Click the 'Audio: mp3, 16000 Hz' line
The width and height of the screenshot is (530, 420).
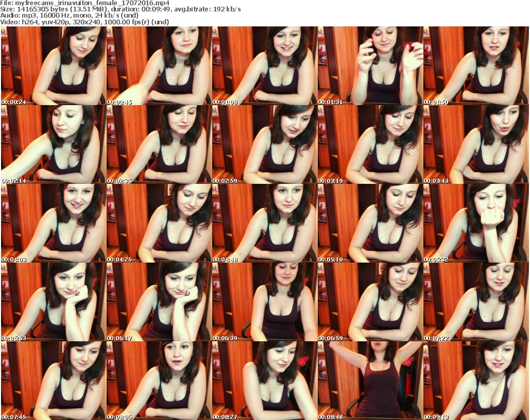[69, 16]
